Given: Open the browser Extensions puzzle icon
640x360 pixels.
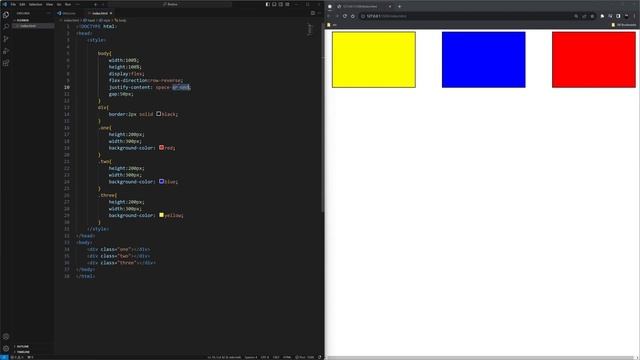Looking at the screenshot, I should 602,16.
